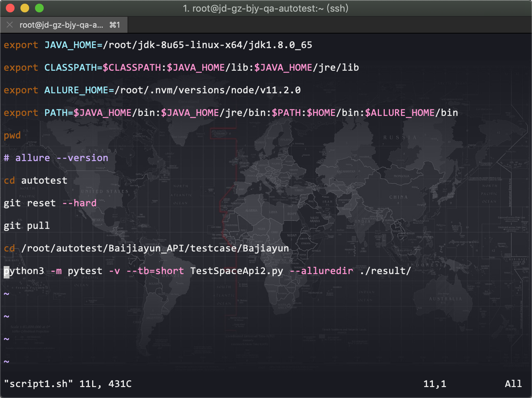Click the git pull command
Screen dimensions: 532x398
coord(27,226)
